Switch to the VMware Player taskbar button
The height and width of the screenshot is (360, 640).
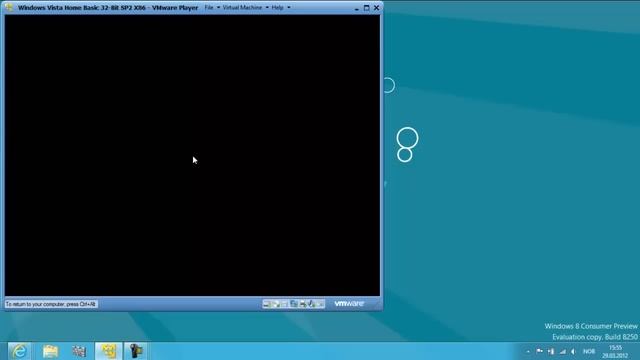(108, 351)
